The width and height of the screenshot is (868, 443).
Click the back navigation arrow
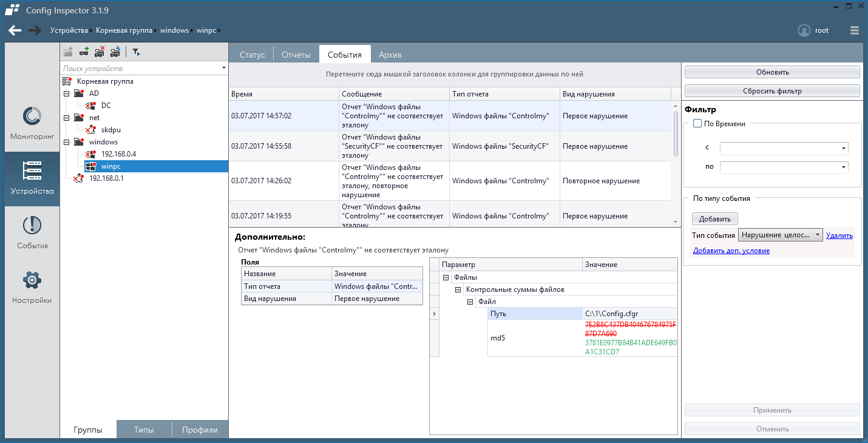(15, 30)
